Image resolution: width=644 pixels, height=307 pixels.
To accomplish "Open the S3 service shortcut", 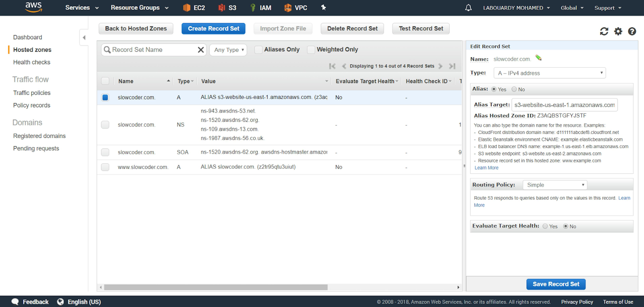I will (227, 8).
